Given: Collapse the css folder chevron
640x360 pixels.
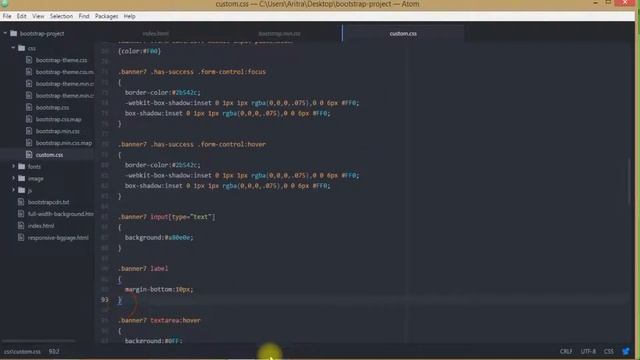Looking at the screenshot, I should point(13,48).
